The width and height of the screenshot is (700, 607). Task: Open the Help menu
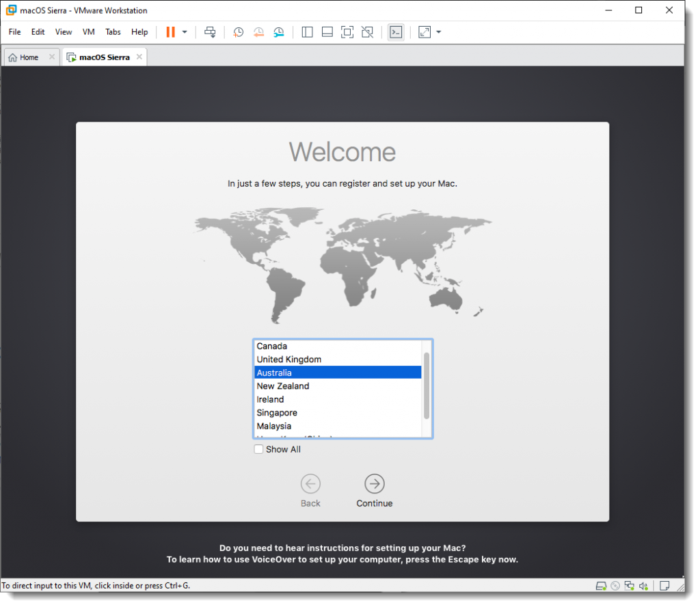click(139, 32)
